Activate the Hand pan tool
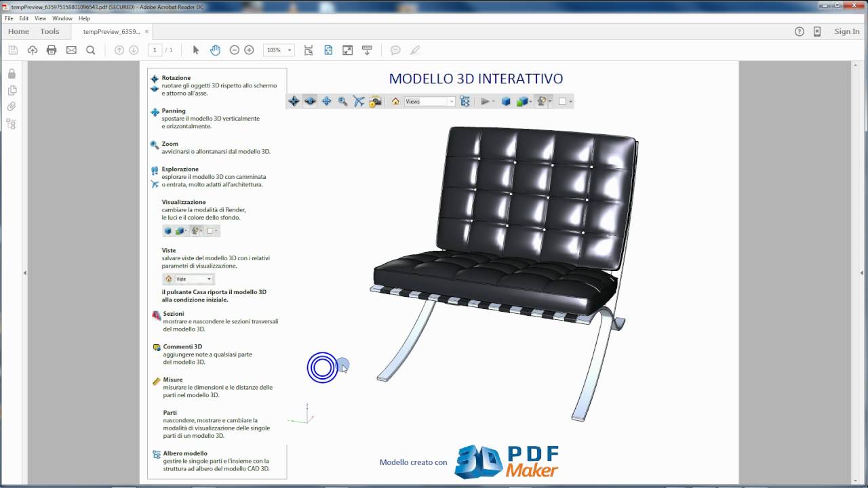The image size is (868, 488). [215, 50]
